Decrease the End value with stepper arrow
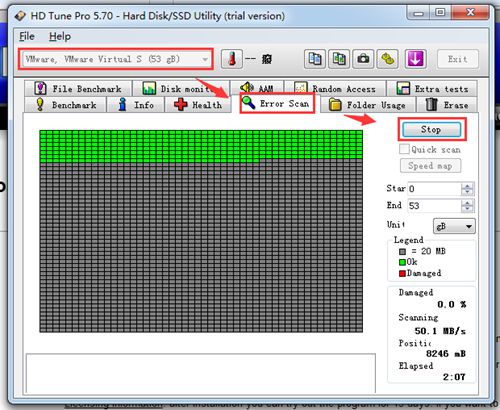Screen dimensions: 500x410 (x=467, y=209)
